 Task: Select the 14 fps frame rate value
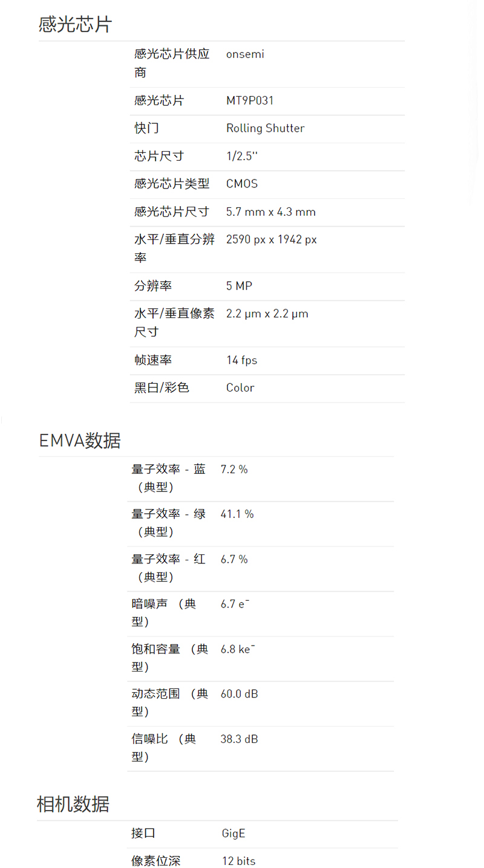coord(241,360)
